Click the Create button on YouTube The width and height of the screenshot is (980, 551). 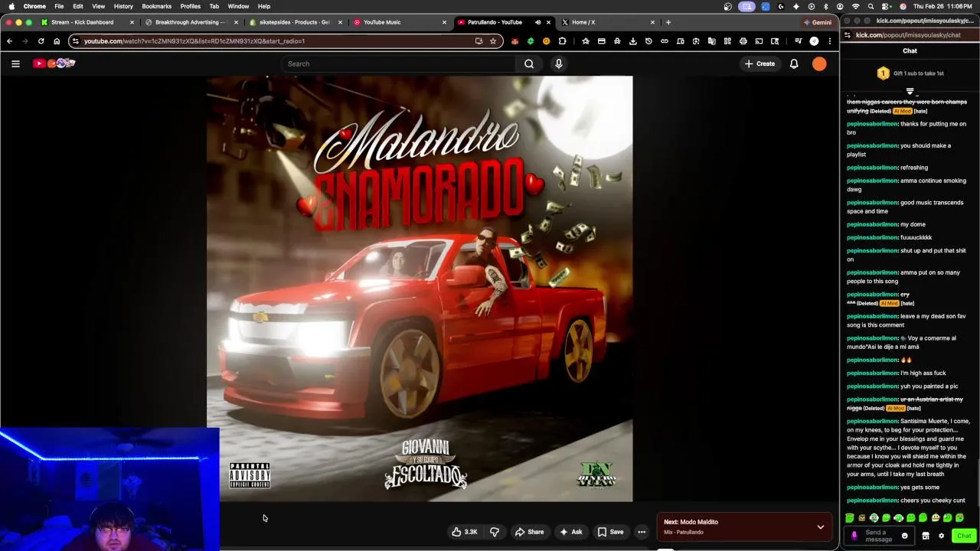[759, 64]
